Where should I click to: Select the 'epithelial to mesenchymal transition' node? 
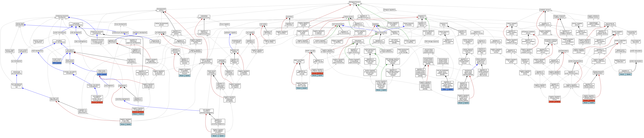point(176,51)
